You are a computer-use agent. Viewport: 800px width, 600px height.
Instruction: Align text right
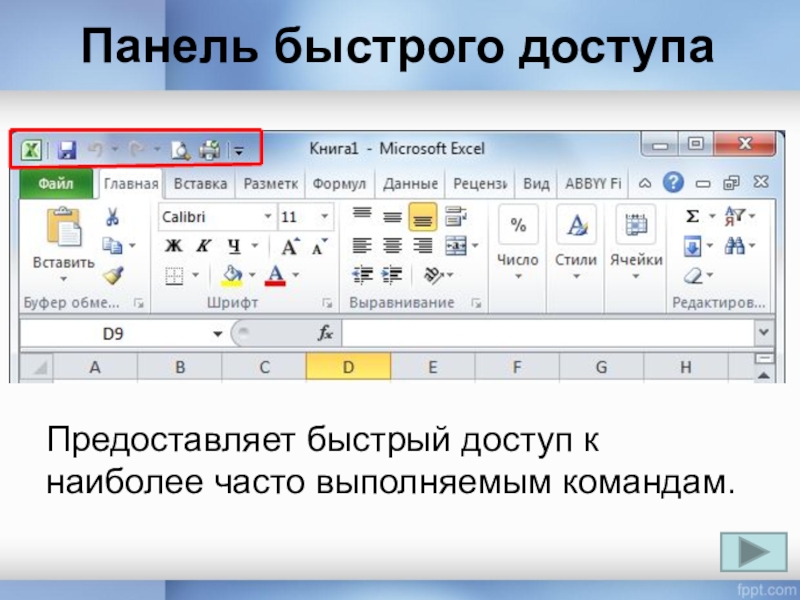(422, 246)
